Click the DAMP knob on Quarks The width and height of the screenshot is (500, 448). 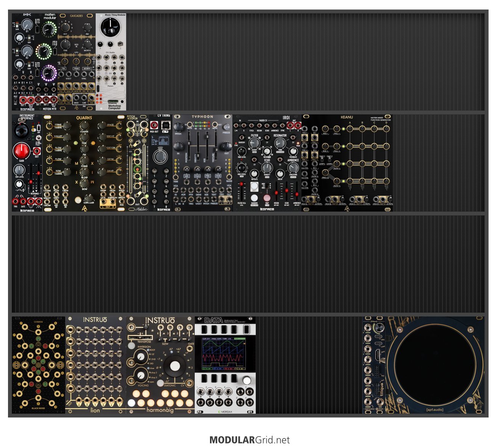pyautogui.click(x=102, y=171)
